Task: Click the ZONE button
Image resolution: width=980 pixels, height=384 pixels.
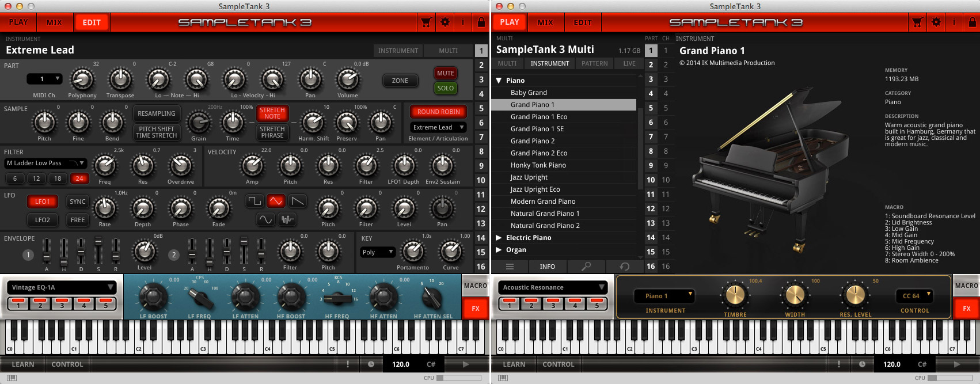Action: pos(400,81)
